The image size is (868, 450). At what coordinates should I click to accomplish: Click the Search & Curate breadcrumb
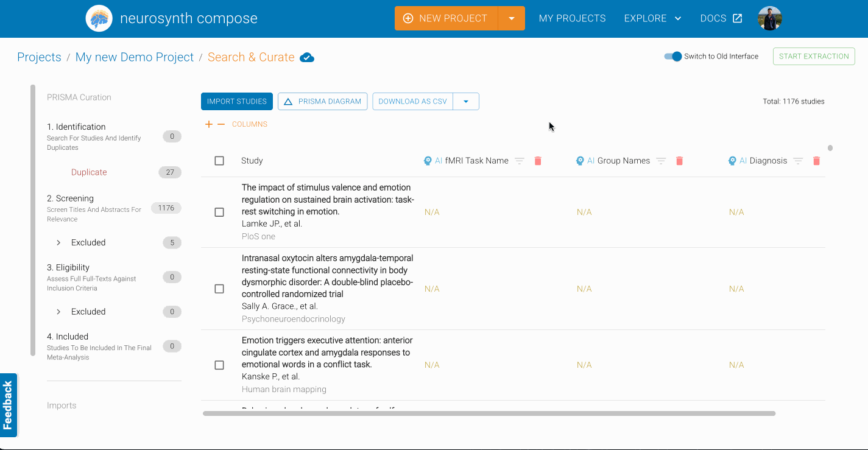(251, 57)
